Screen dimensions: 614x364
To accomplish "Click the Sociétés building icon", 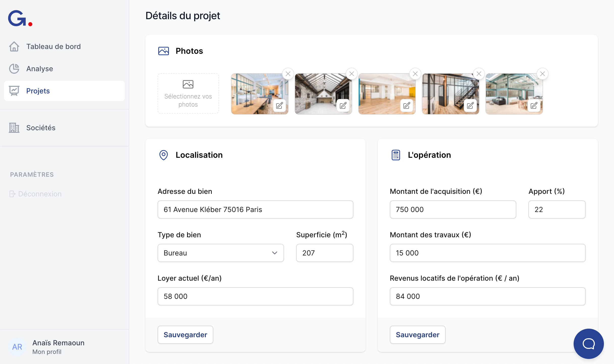I will point(14,128).
